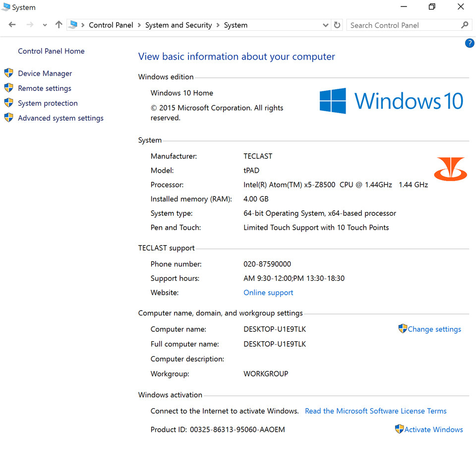Expand chevron after Control Panel breadcrumb
Viewport: 476px width, 451px height.
tap(139, 25)
